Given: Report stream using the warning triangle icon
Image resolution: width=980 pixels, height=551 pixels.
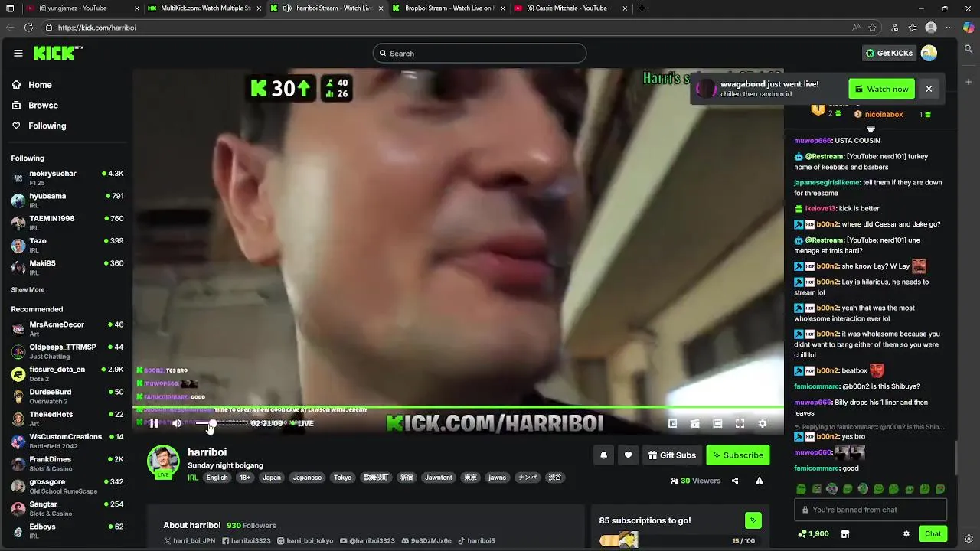Looking at the screenshot, I should 759,481.
